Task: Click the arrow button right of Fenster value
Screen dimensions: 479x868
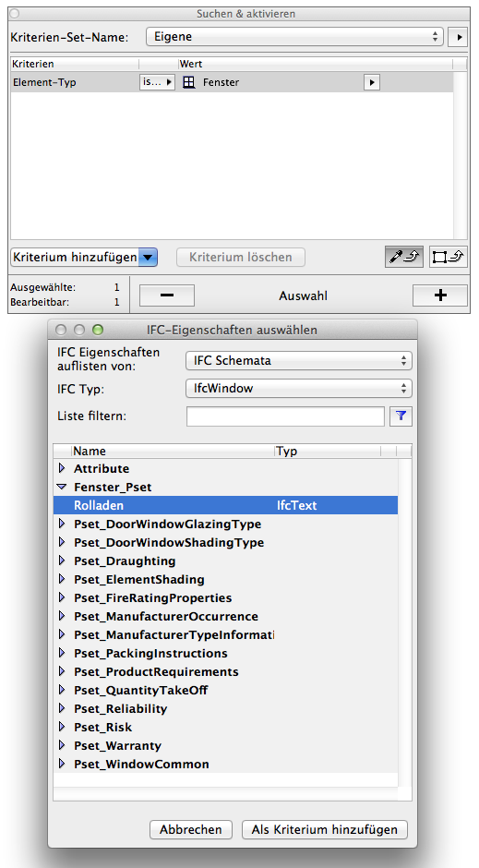Action: 372,82
